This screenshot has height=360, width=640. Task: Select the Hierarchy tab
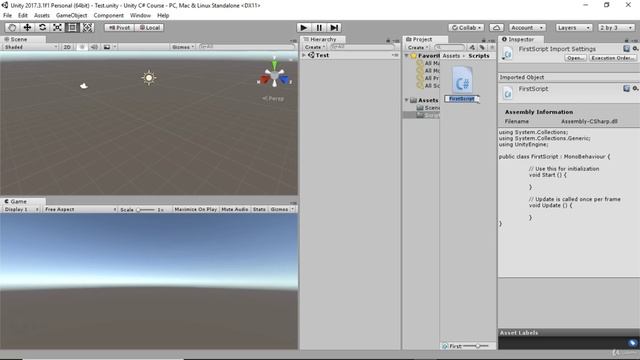(x=322, y=39)
